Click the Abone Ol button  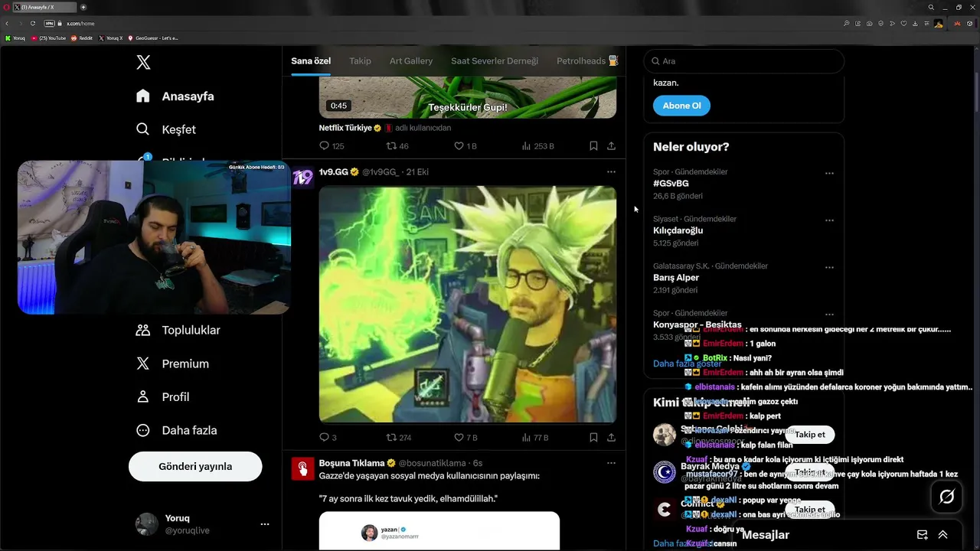(x=681, y=106)
